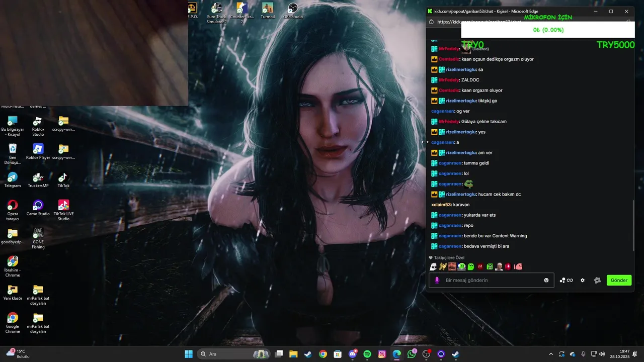Viewport: 644px width, 362px height.
Task: Open notification bell in system tray
Action: coord(635,354)
